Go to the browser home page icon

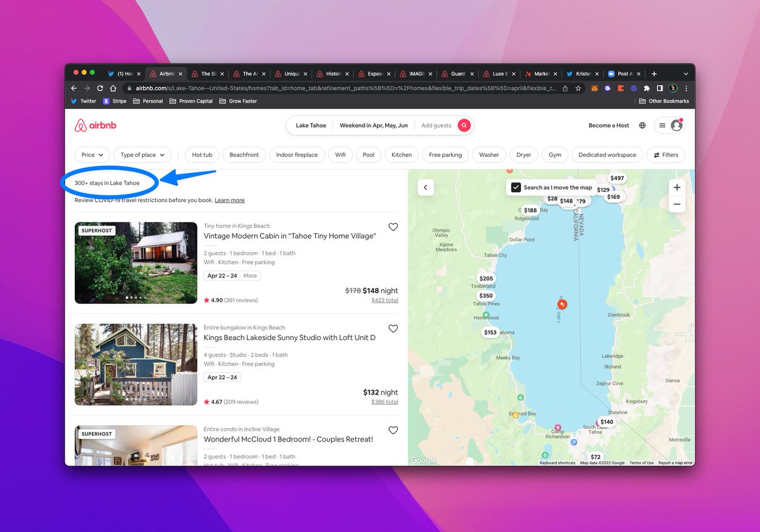(113, 88)
